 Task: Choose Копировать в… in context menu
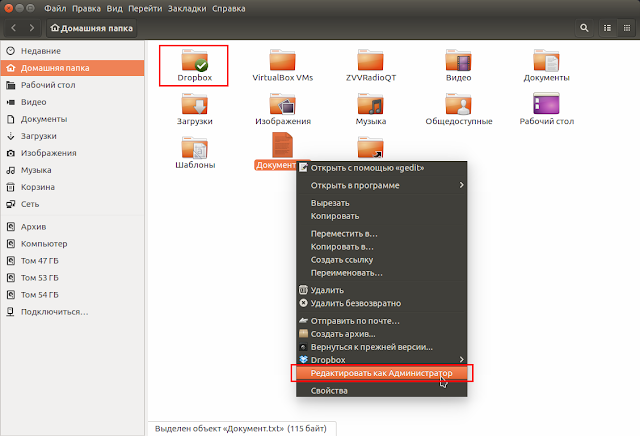pos(382,247)
